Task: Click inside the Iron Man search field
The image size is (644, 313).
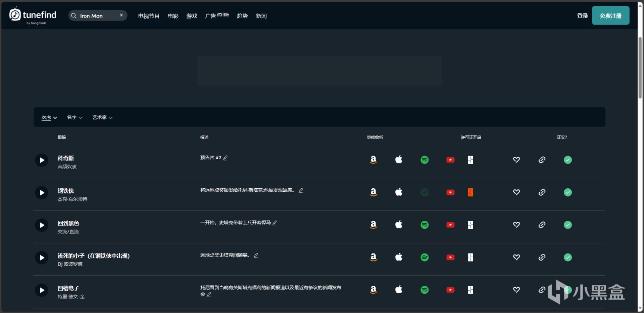Action: (x=98, y=16)
